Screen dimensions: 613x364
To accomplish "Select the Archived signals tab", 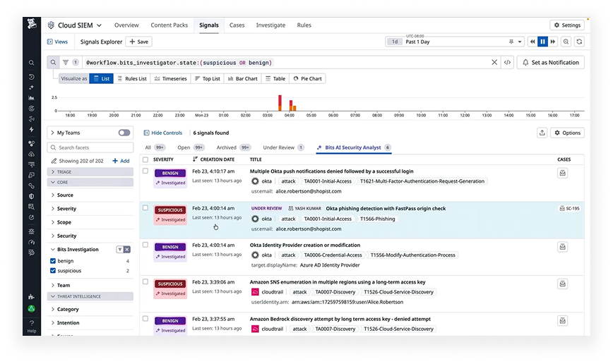I will [233, 147].
